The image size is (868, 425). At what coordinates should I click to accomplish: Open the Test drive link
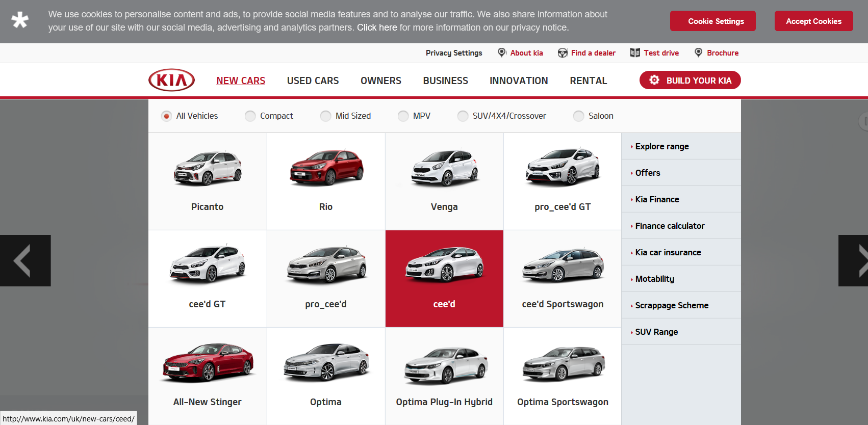pyautogui.click(x=661, y=53)
